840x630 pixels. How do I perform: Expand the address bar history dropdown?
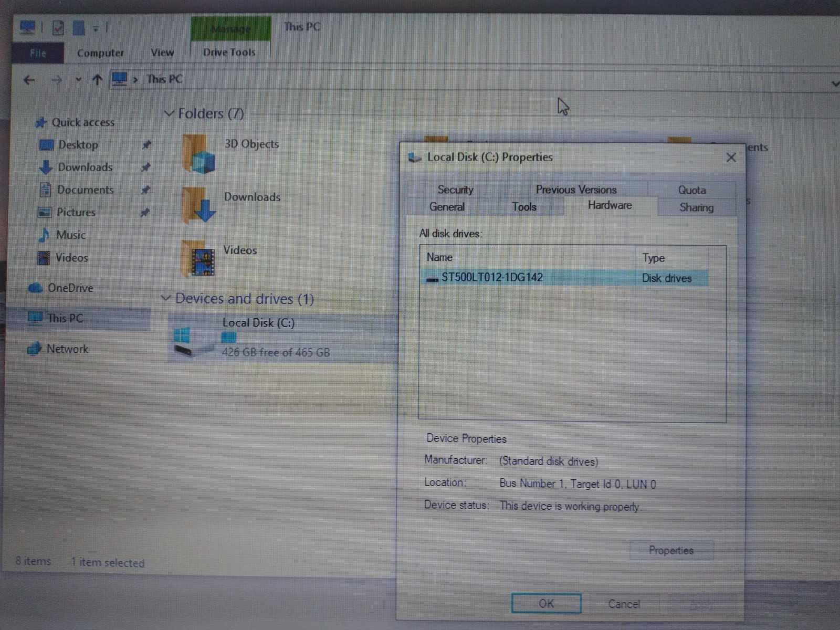tap(835, 83)
